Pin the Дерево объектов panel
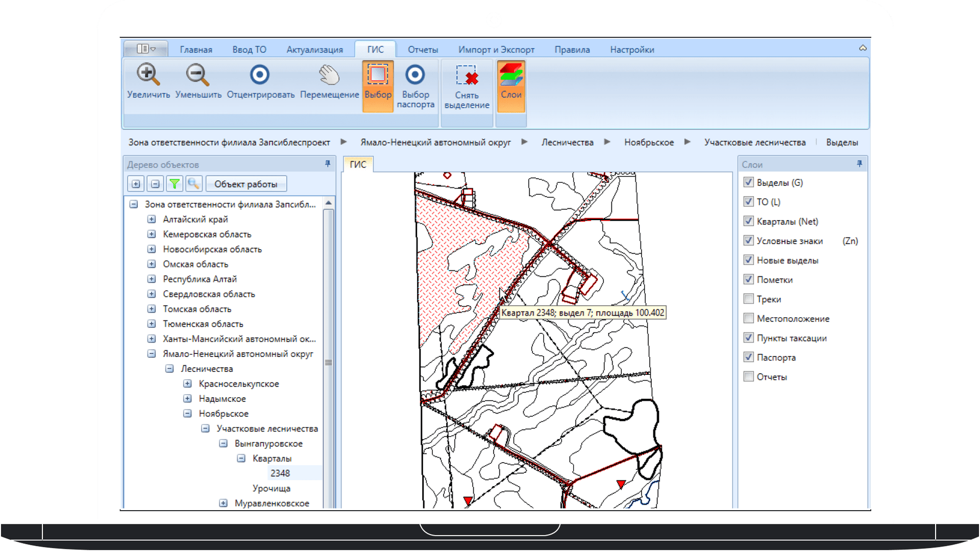This screenshot has width=980, height=551. [x=328, y=164]
